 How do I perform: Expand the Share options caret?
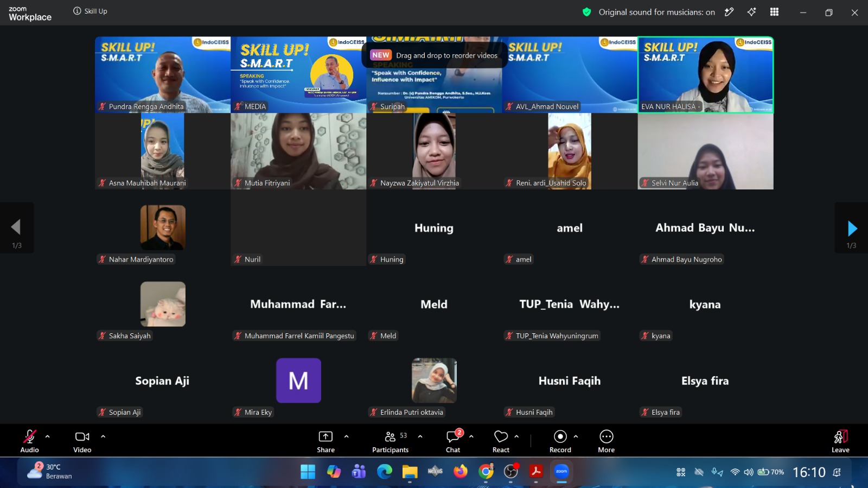347,436
